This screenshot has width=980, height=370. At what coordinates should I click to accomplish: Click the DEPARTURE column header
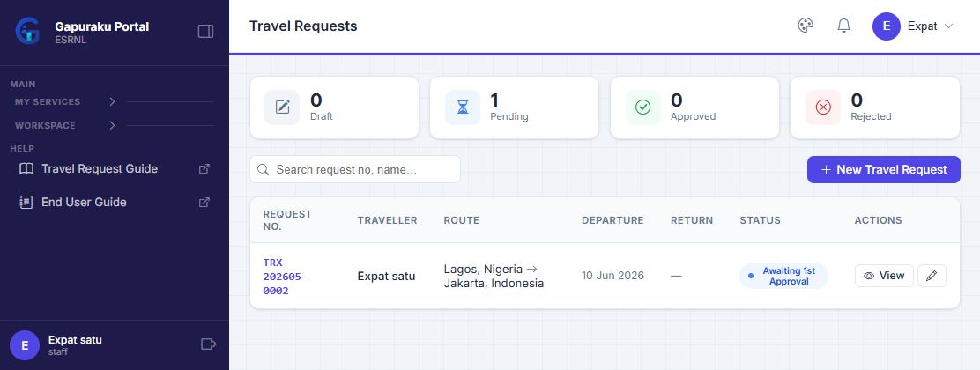[612, 220]
